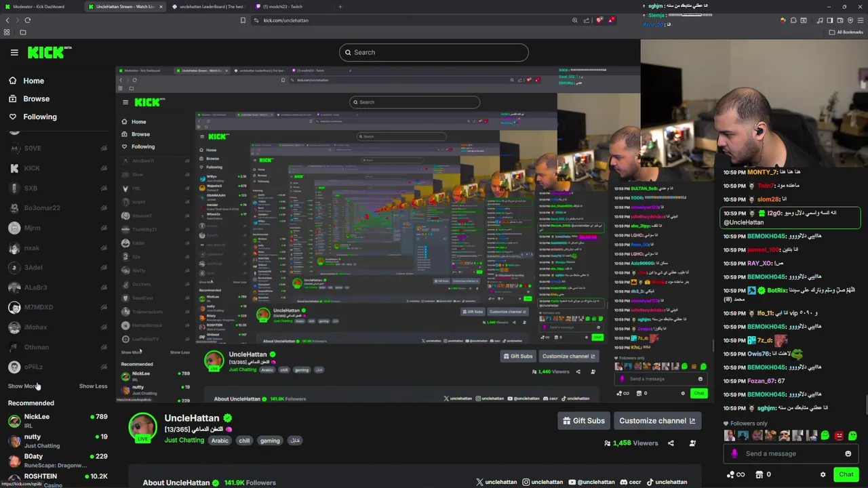Viewport: 868px width, 488px height.
Task: Click Gift Subs in the nested stream copy
Action: click(x=517, y=357)
